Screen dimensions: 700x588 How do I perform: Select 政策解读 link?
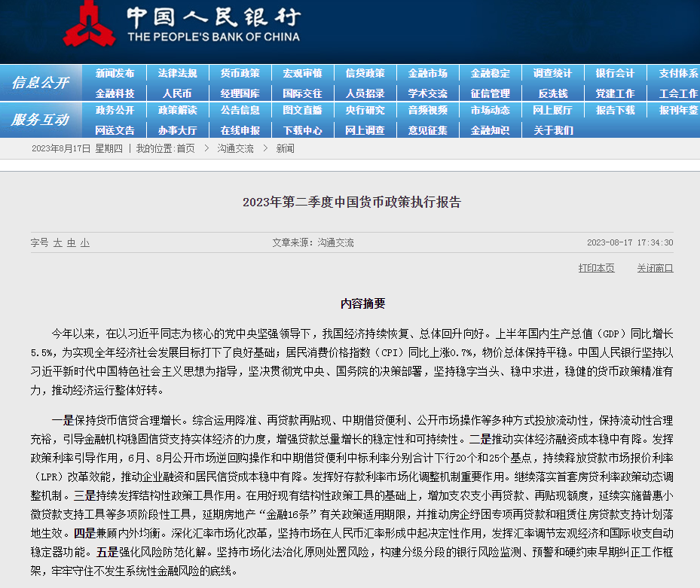pyautogui.click(x=177, y=110)
